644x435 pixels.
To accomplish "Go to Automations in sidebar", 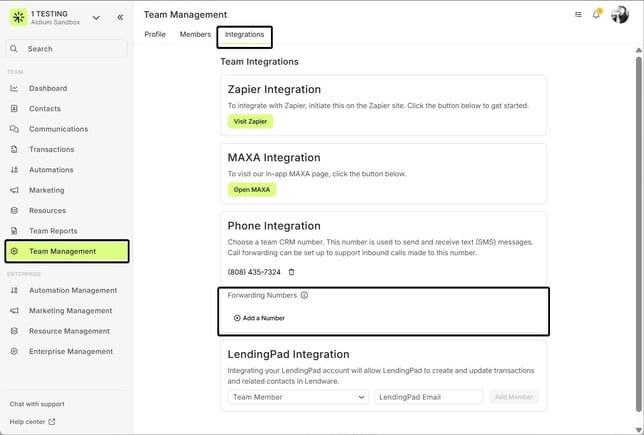I will [51, 170].
